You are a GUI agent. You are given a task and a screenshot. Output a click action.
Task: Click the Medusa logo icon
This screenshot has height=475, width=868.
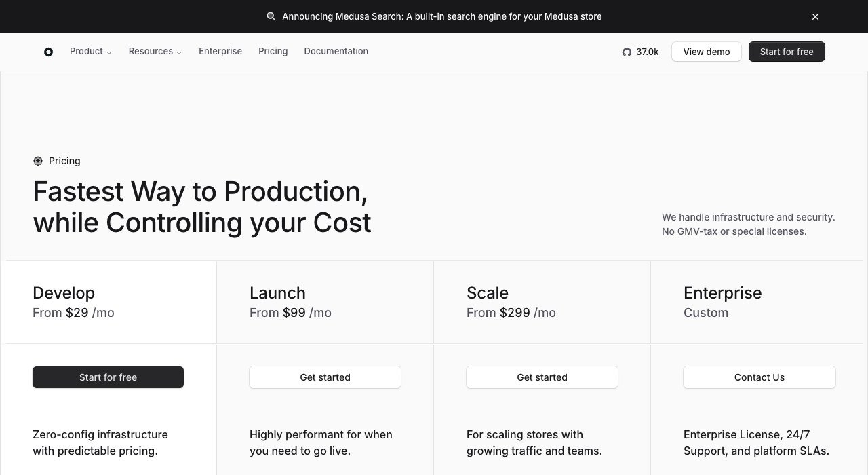click(x=48, y=52)
